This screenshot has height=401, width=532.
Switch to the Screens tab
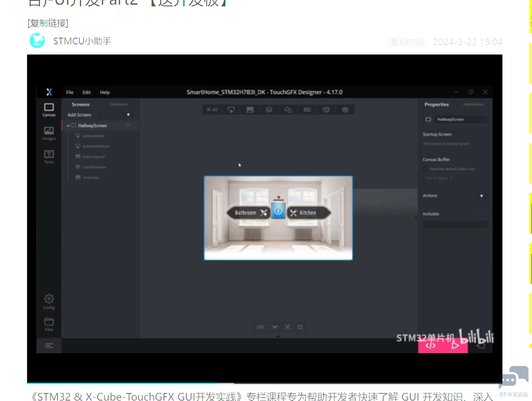click(81, 104)
